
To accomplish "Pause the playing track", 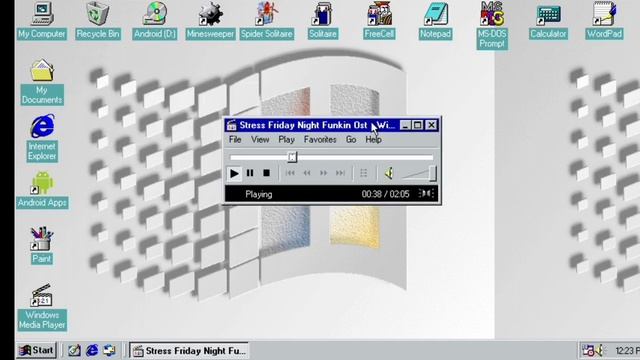I will coord(250,173).
